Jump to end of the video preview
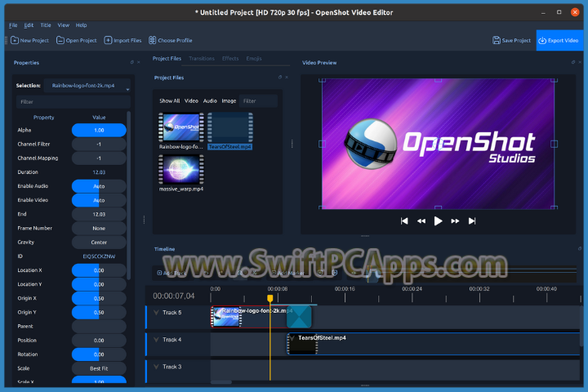The image size is (588, 392). [x=472, y=221]
